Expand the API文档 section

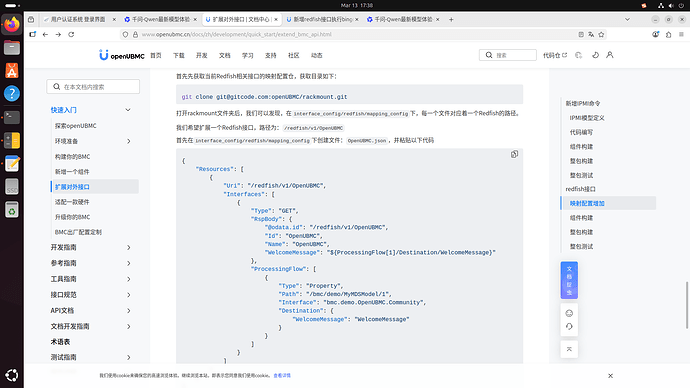click(x=128, y=311)
